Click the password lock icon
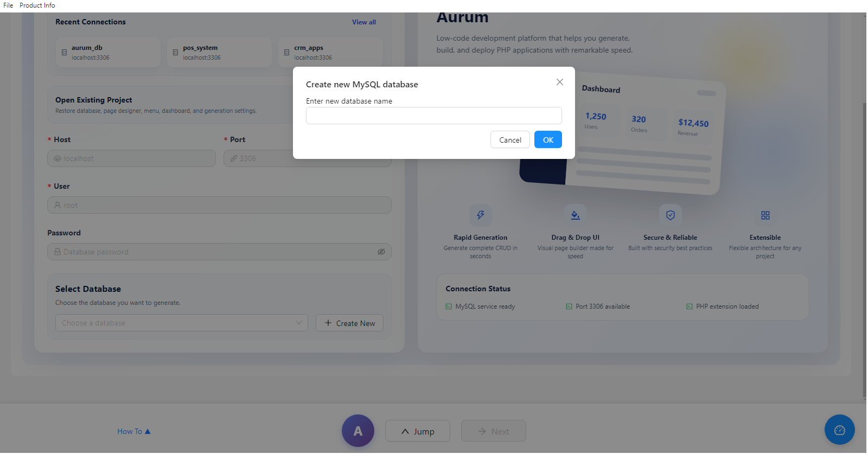This screenshot has width=868, height=473. (58, 252)
